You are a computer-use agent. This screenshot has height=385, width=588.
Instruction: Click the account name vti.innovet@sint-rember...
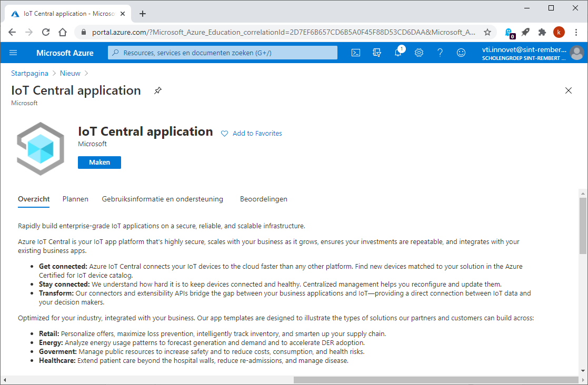pyautogui.click(x=524, y=49)
